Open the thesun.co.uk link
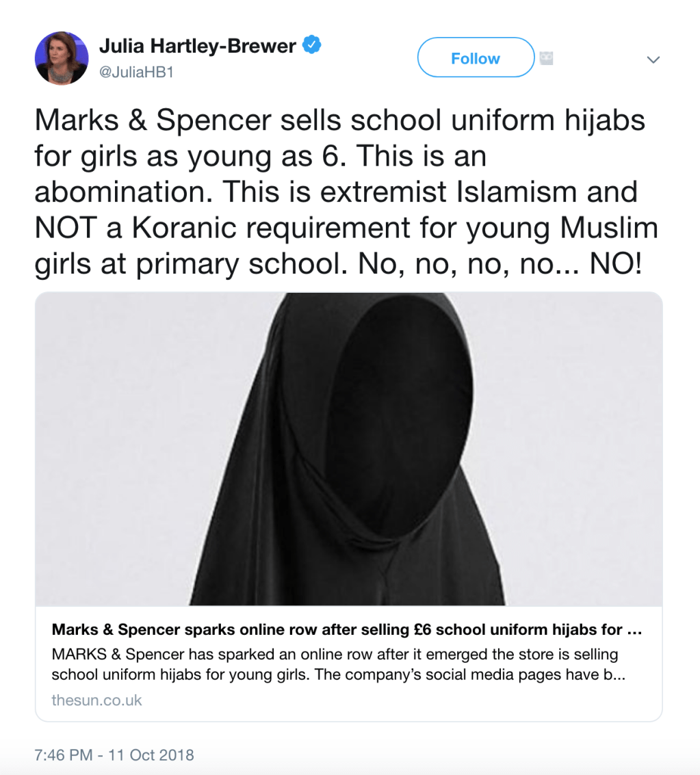This screenshot has height=775, width=700. pos(95,700)
